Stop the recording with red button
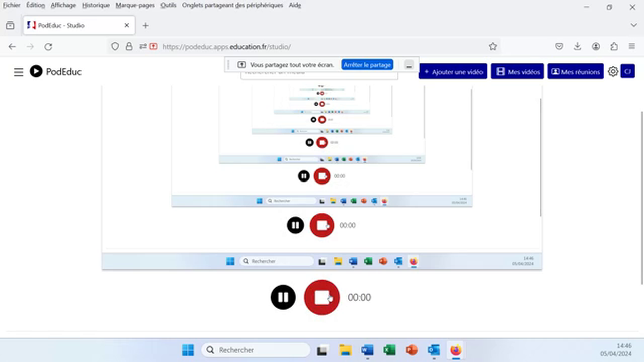The width and height of the screenshot is (644, 362). pos(321,297)
